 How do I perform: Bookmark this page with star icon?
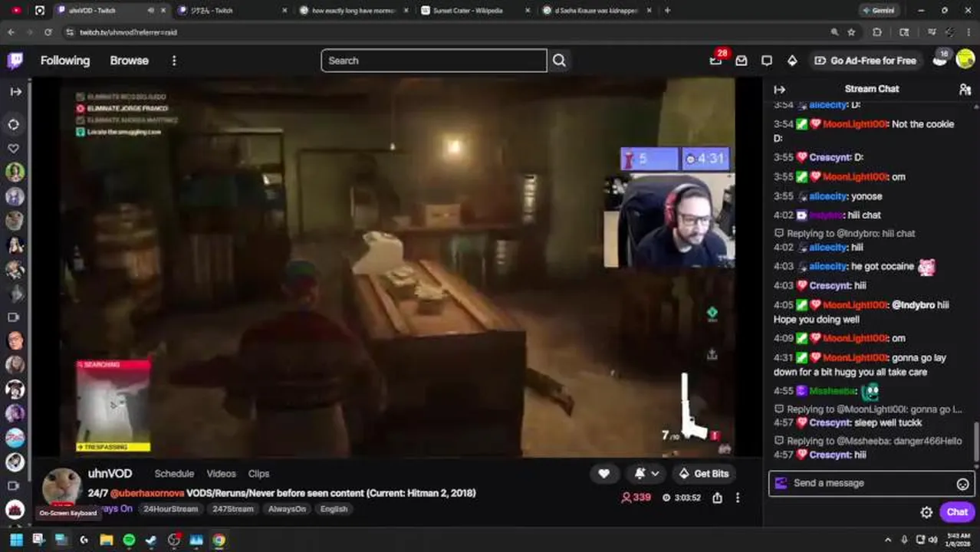851,32
